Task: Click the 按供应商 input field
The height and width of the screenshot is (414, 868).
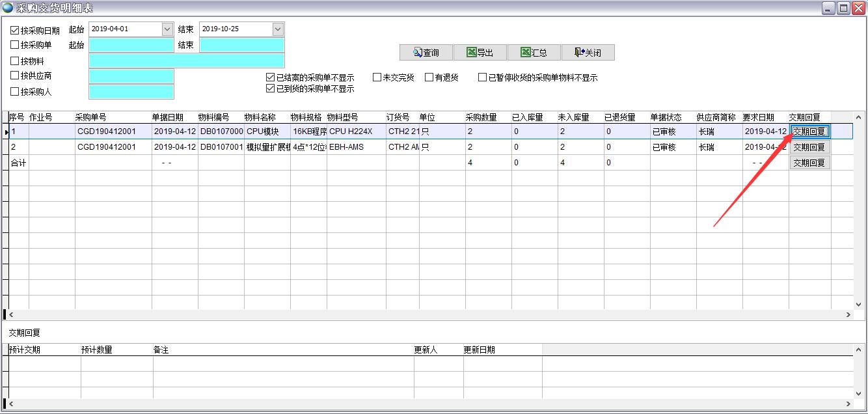Action: [x=130, y=76]
